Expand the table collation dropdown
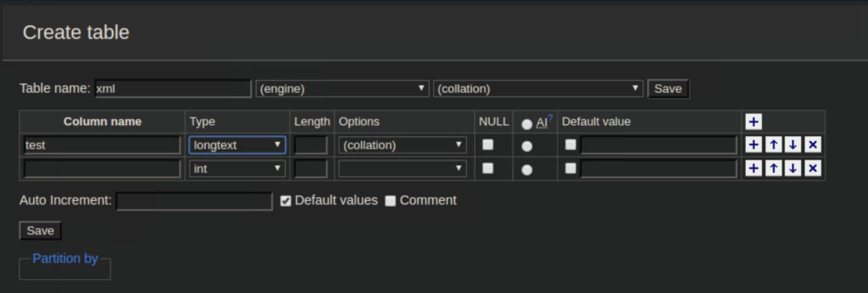The width and height of the screenshot is (868, 293). point(538,89)
